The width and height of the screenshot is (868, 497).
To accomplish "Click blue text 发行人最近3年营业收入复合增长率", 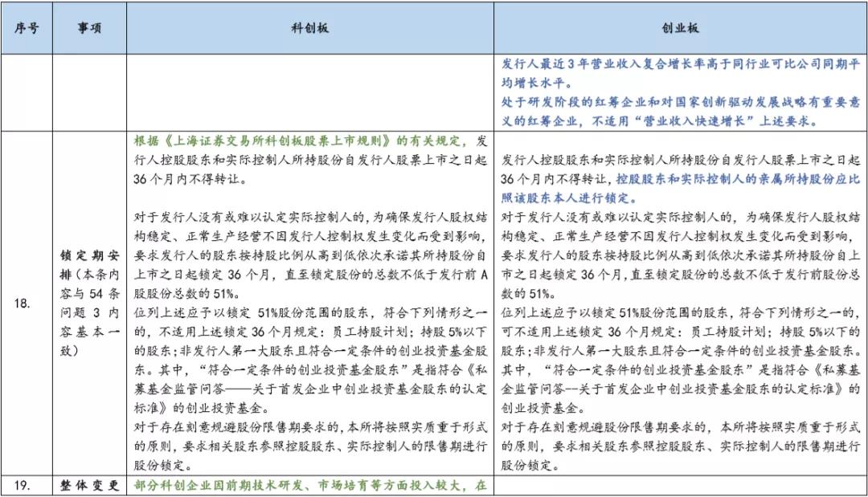I will 602,63.
